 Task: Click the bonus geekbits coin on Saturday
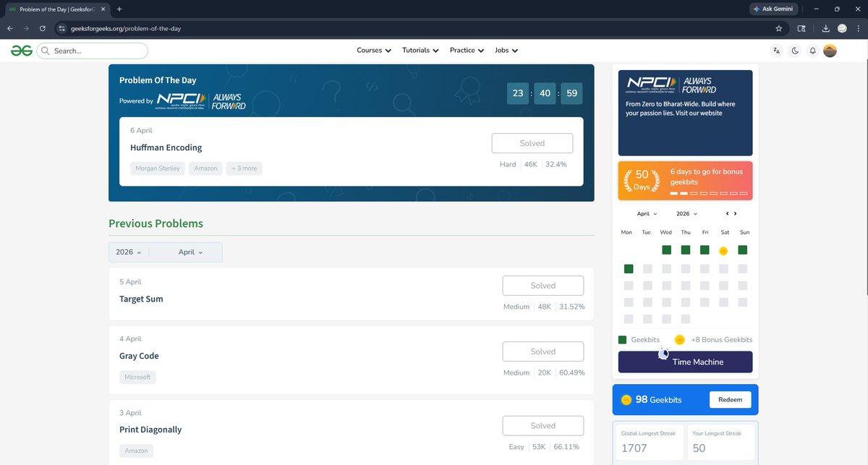(723, 251)
